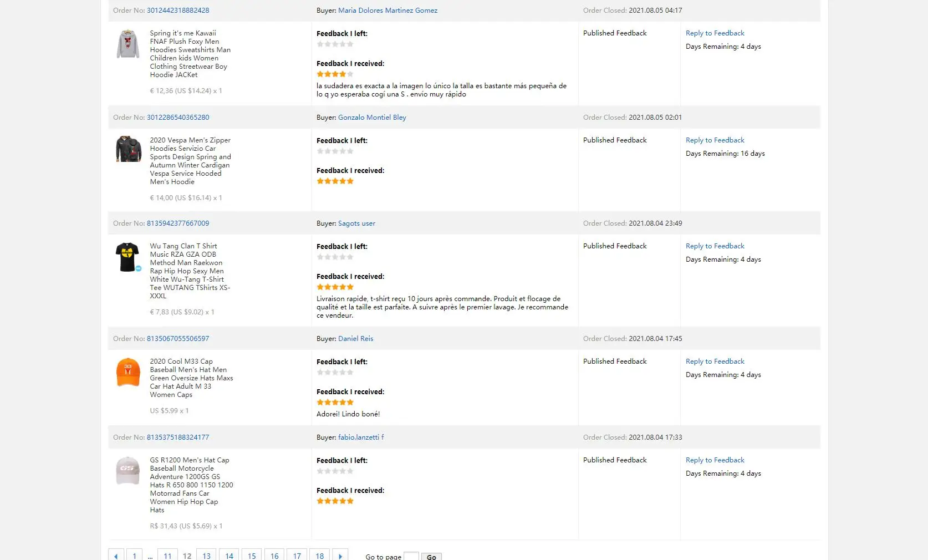The image size is (928, 560).
Task: Open order number 8135375188324177
Action: pyautogui.click(x=178, y=437)
